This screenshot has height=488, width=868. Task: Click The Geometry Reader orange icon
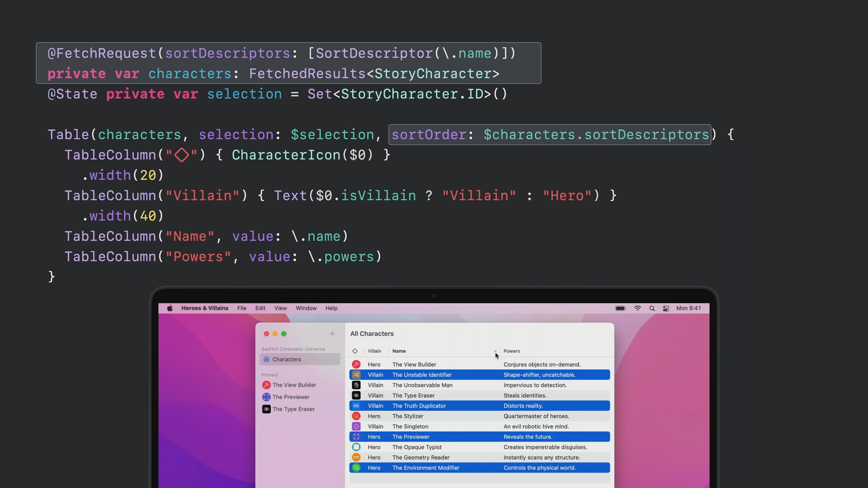pos(356,458)
